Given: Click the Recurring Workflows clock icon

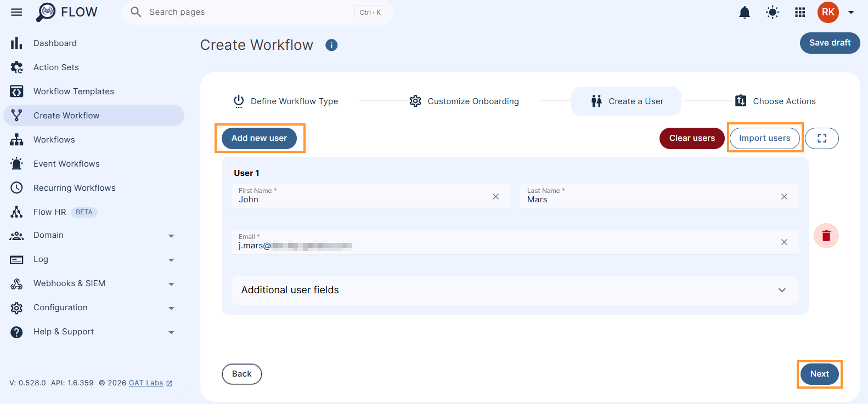Looking at the screenshot, I should coord(16,188).
